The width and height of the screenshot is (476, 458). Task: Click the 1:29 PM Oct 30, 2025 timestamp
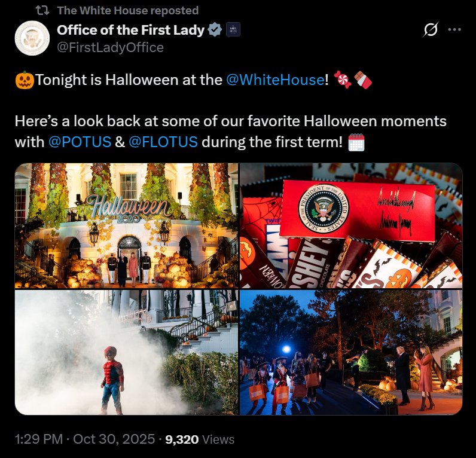click(x=85, y=439)
